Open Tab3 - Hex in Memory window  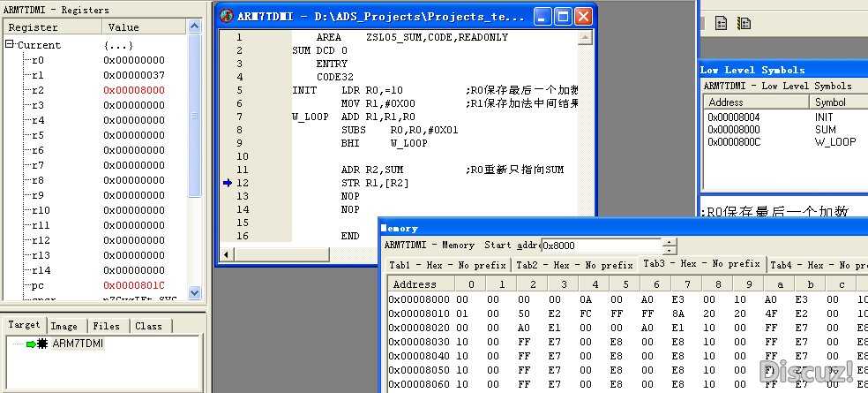coord(701,264)
